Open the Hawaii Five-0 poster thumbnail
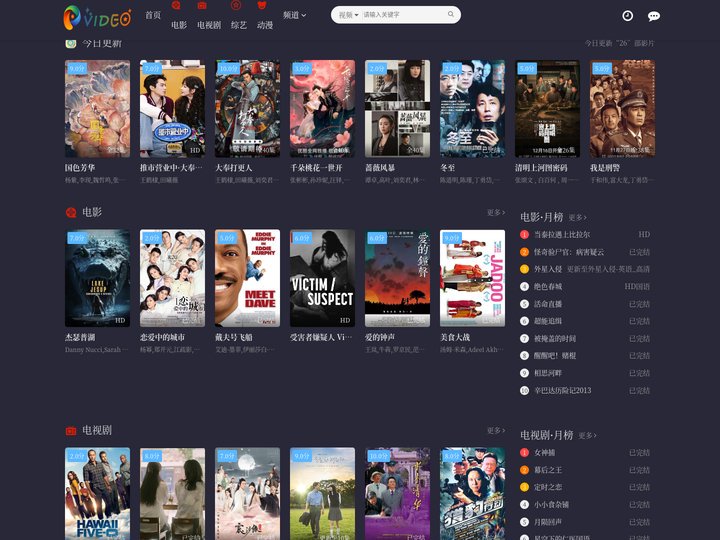This screenshot has width=720, height=540. [x=97, y=494]
